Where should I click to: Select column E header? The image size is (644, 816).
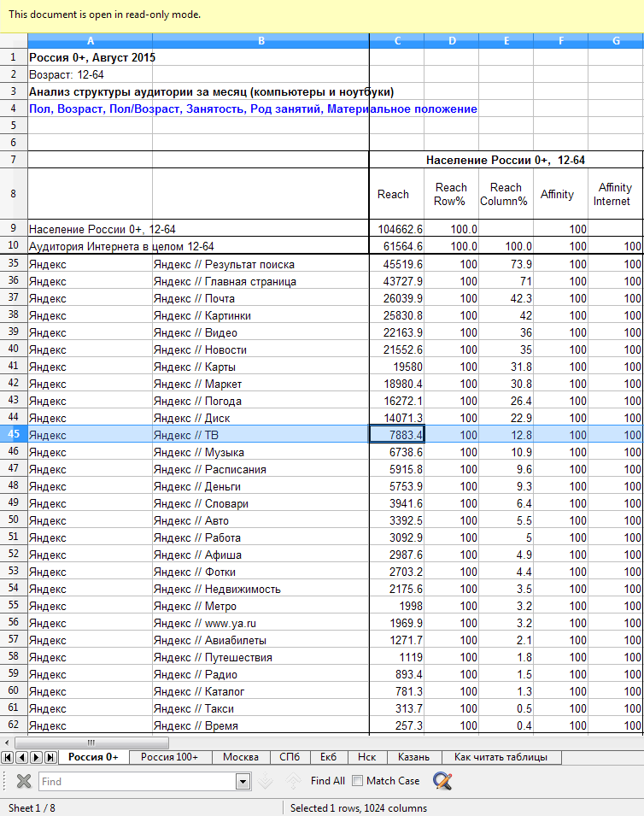tap(506, 41)
